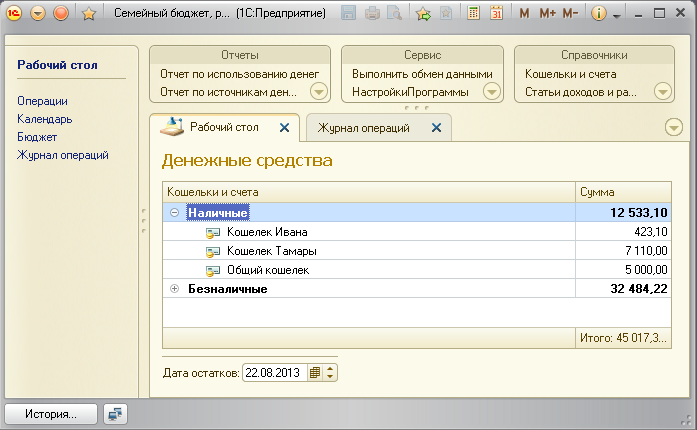Open the История... button
Viewport: 697px width, 430px height.
point(51,414)
